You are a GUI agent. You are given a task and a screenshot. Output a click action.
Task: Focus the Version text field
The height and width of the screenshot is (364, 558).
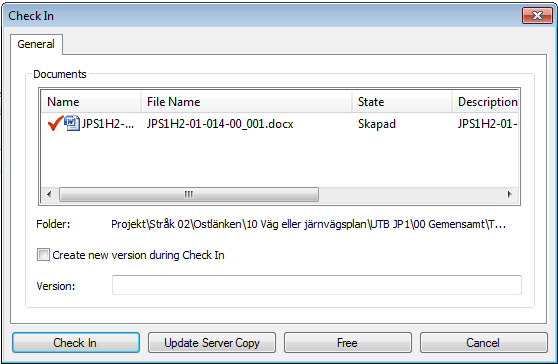317,285
